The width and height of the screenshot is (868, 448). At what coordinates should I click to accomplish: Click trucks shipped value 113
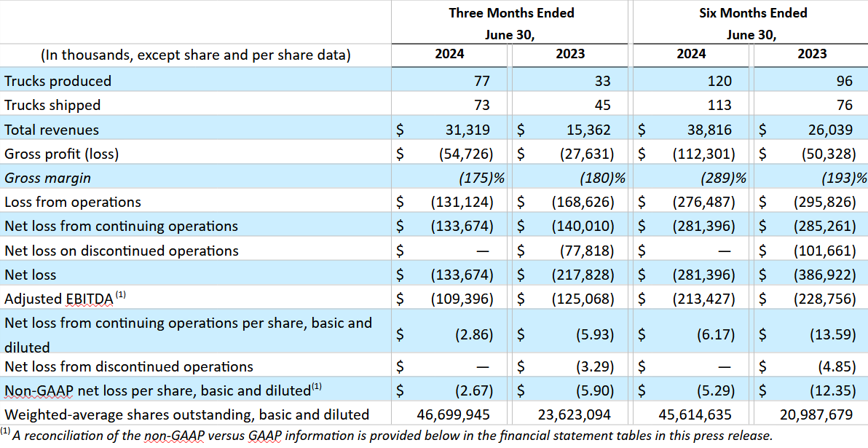[x=719, y=105]
